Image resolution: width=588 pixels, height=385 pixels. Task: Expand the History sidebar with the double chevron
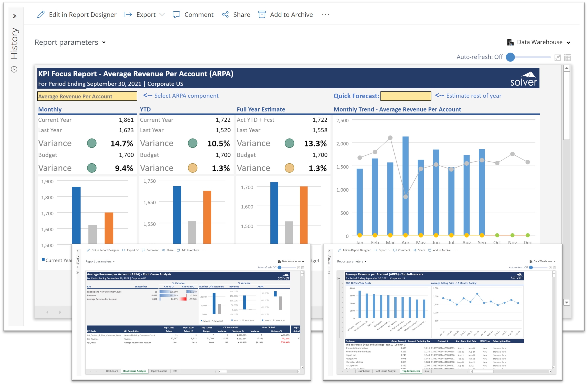14,16
